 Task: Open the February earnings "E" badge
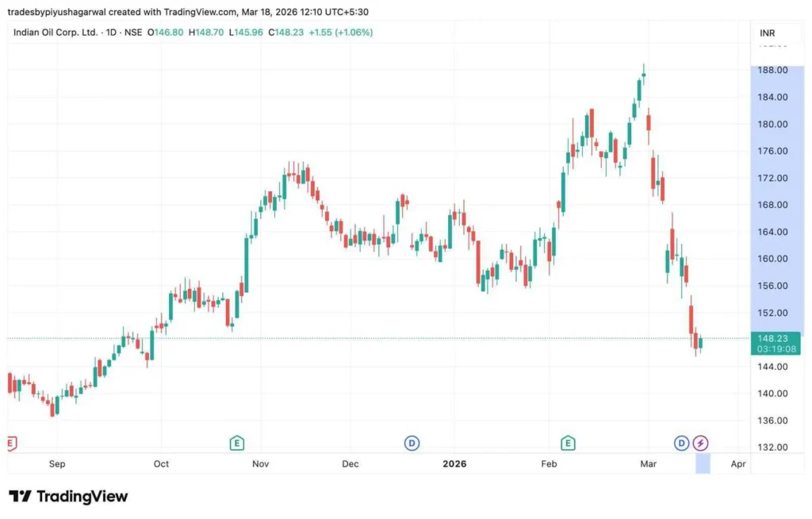click(x=568, y=443)
